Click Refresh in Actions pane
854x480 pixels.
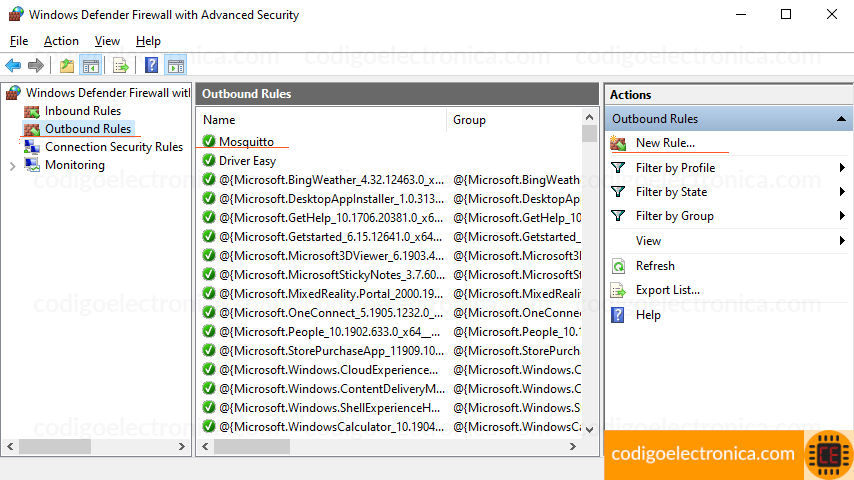655,266
